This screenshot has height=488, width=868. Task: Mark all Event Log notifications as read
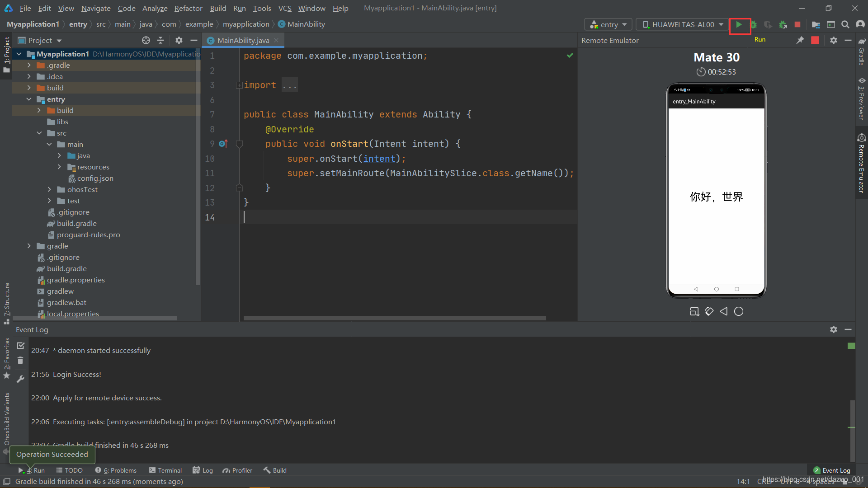point(20,346)
